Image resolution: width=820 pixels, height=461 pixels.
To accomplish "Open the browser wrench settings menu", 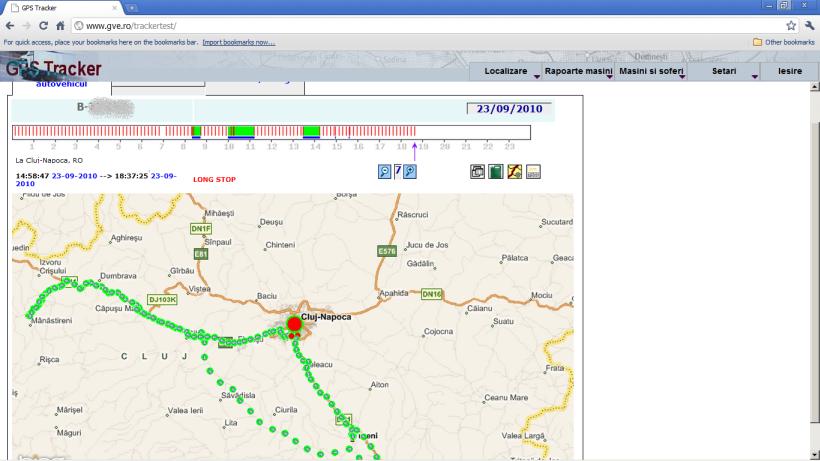I will [x=807, y=23].
